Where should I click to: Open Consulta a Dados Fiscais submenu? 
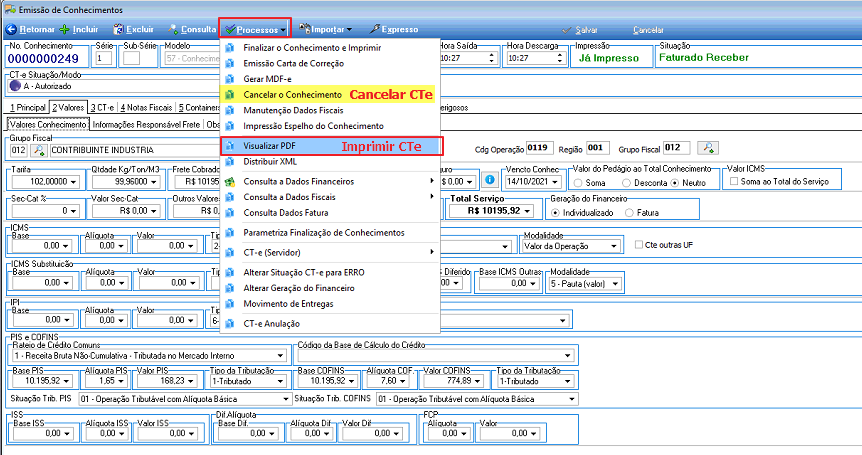pos(330,197)
